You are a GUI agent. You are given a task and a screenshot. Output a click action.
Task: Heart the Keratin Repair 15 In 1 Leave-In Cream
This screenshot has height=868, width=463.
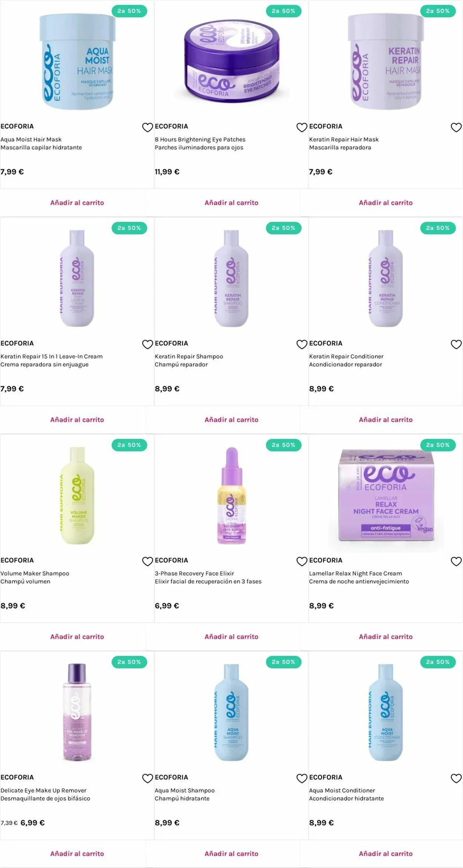147,344
